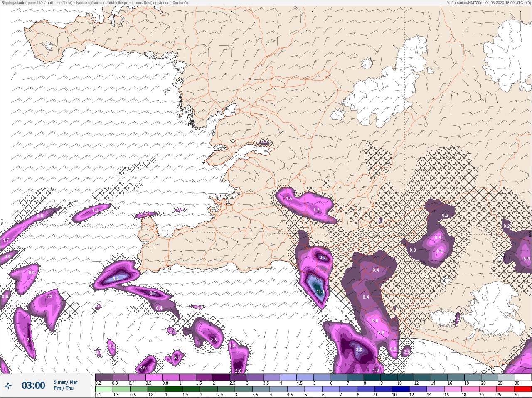The image size is (532, 398).
Task: Click the four-point star icon beside the time
Action: (8, 386)
